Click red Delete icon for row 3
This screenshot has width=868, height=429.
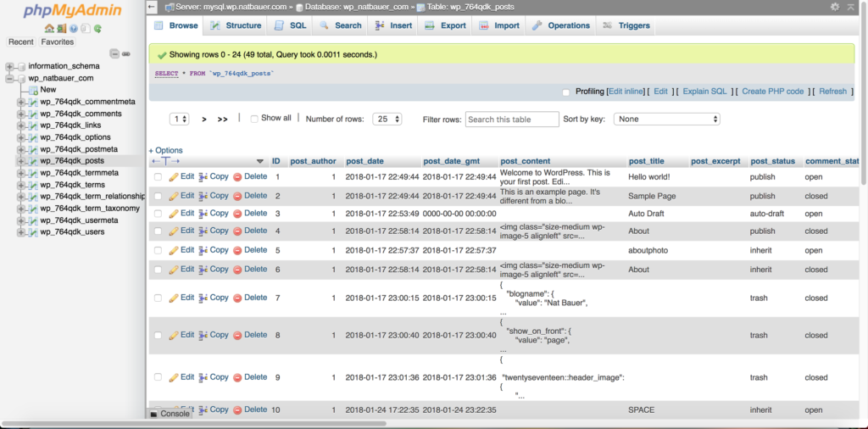[x=237, y=214]
